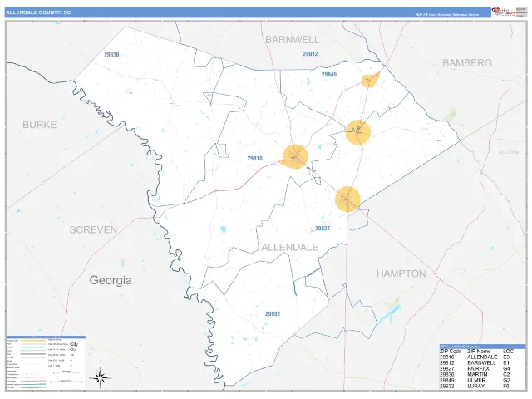Click ZIP label 29810 on the map
532x399 pixels.
coord(255,158)
